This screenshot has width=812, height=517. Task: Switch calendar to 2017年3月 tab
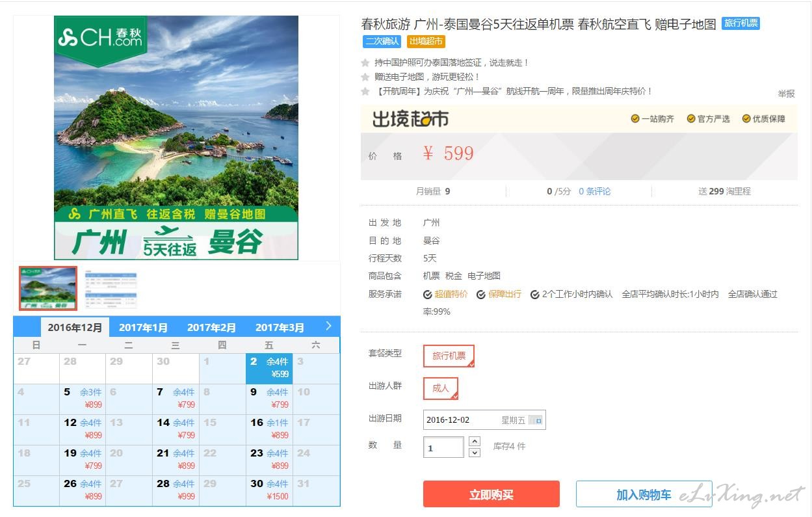coord(280,328)
